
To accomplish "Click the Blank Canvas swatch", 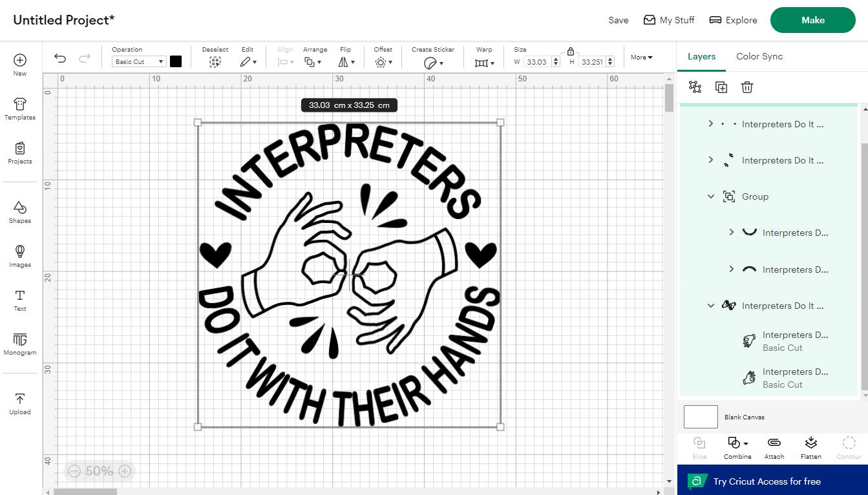I will pyautogui.click(x=701, y=417).
